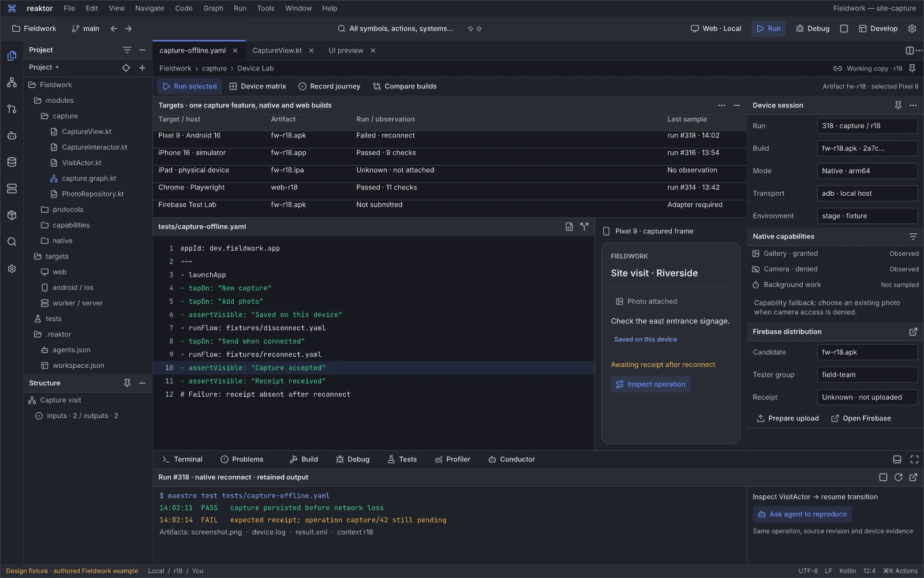Open the packages cube sidebar icon
This screenshot has width=924, height=578.
pos(12,215)
